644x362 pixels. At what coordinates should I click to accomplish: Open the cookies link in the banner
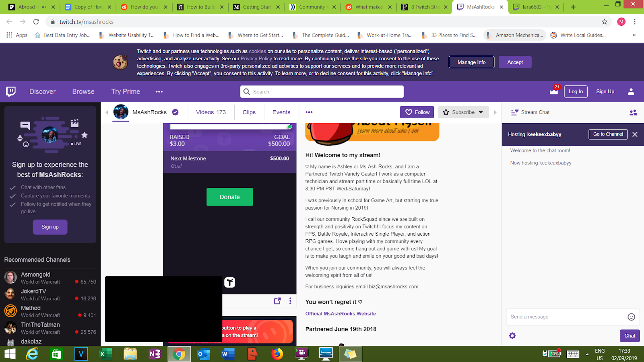[x=257, y=51]
